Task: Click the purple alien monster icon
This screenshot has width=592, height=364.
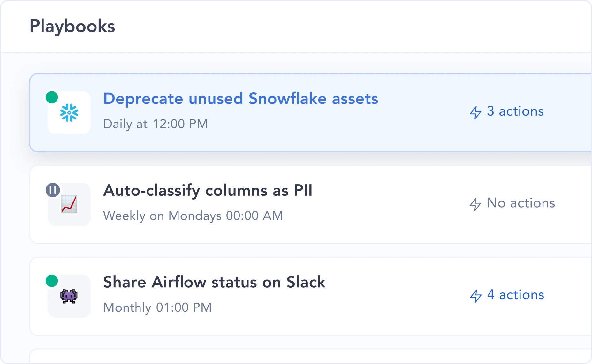Action: pyautogui.click(x=69, y=296)
